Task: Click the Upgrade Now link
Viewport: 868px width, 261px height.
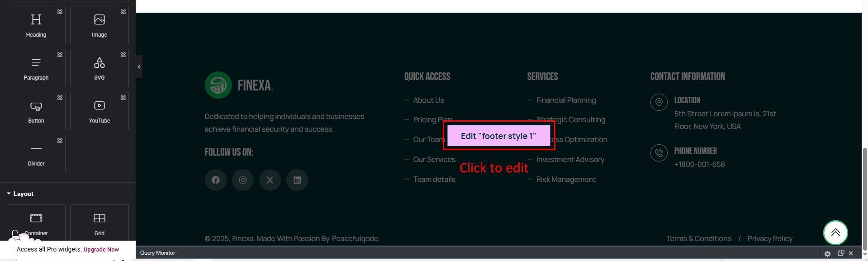Action: 101,249
